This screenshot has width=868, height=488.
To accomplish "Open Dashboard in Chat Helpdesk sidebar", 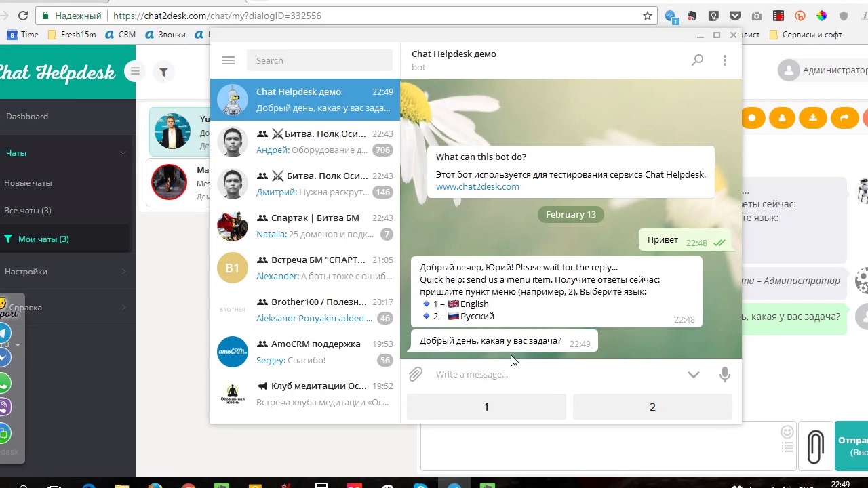I will 27,117.
